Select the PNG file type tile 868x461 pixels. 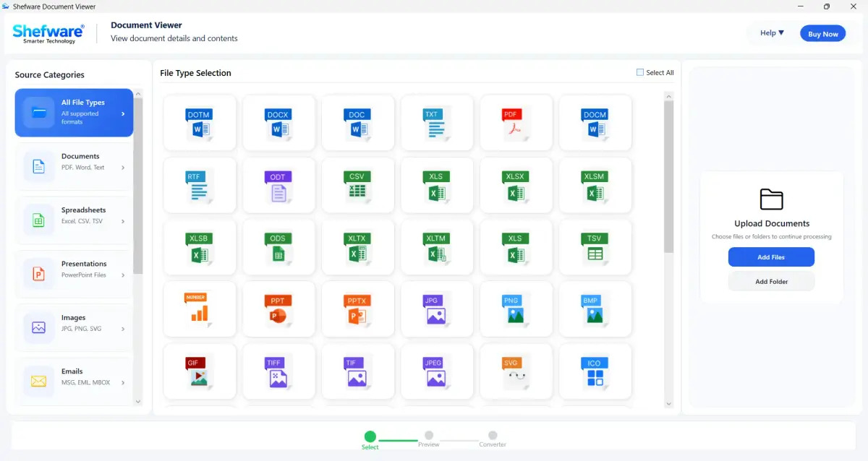[516, 309]
